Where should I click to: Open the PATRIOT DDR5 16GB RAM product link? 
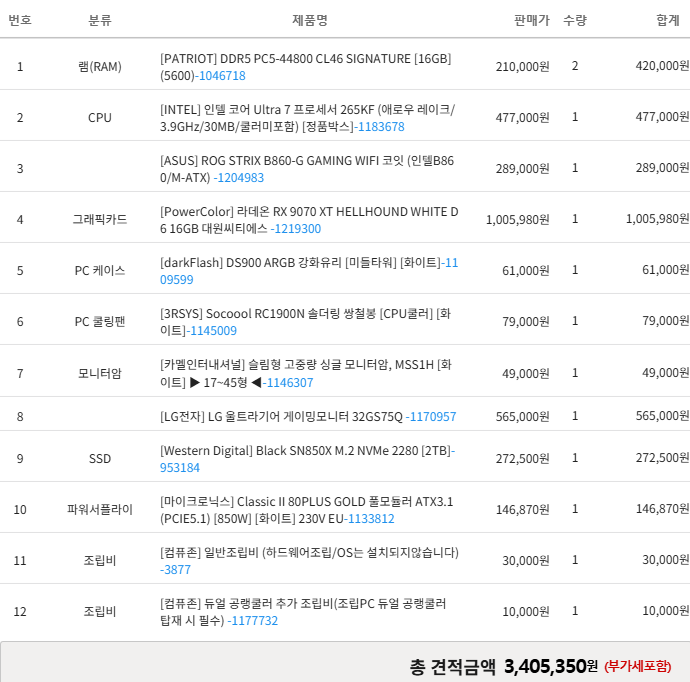click(x=305, y=59)
